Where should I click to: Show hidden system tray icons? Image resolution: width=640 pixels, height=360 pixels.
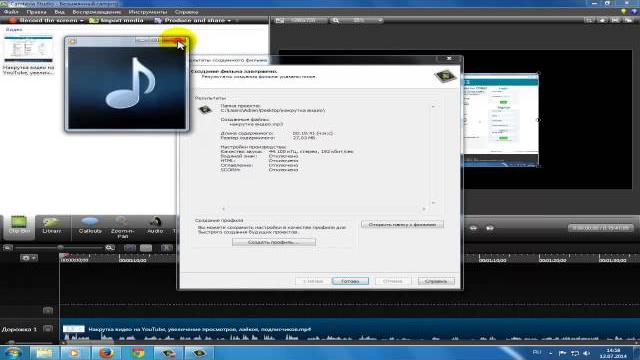coord(551,353)
